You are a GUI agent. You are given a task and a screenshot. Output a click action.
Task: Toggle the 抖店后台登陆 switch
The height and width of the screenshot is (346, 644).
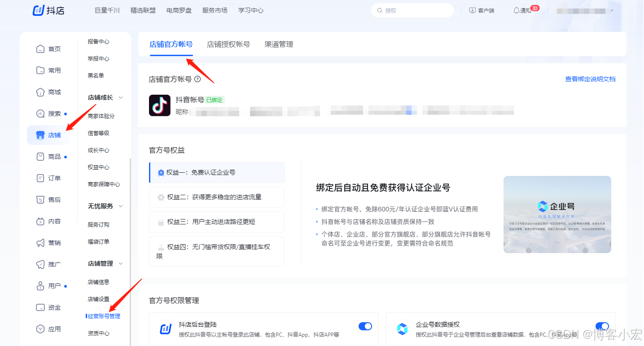[x=365, y=326]
